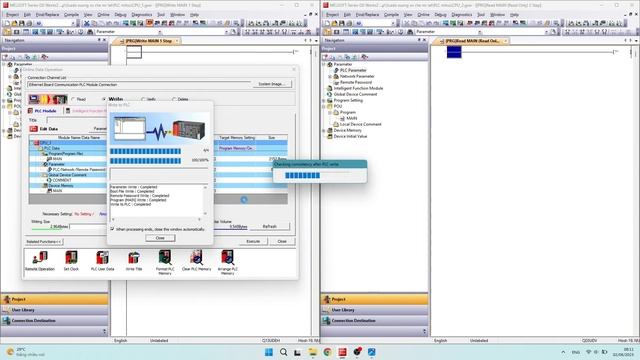
Task: Click the New project icon in right window
Action: [327, 23]
